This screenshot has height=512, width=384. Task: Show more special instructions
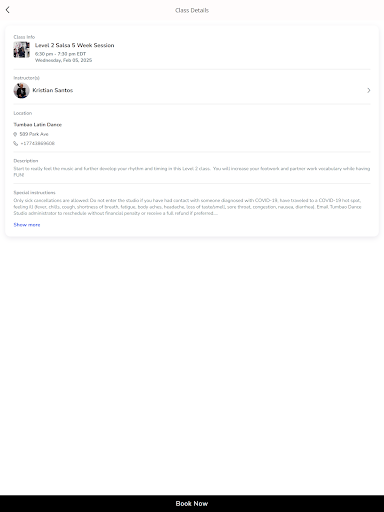27,225
